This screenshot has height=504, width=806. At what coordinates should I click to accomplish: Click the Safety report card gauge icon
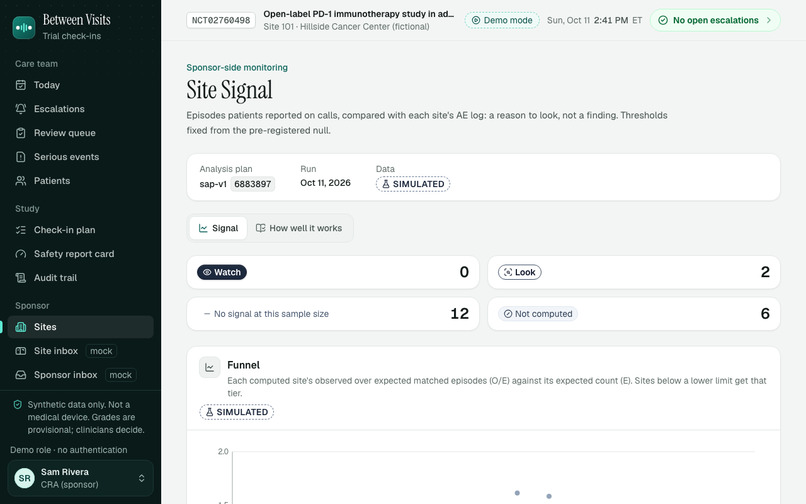pos(21,254)
